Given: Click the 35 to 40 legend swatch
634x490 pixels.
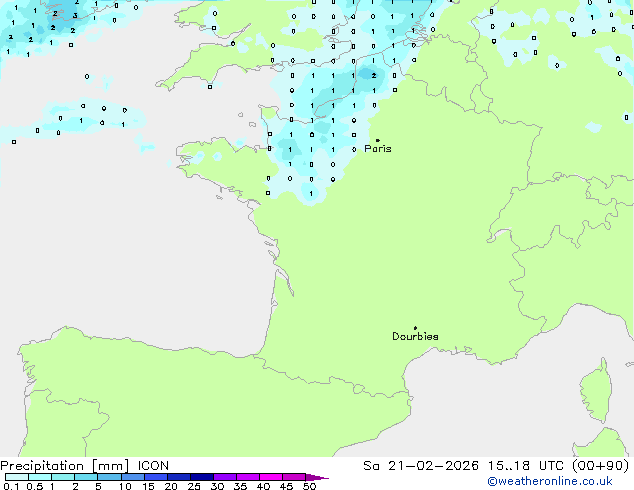Looking at the screenshot, I should 248,477.
